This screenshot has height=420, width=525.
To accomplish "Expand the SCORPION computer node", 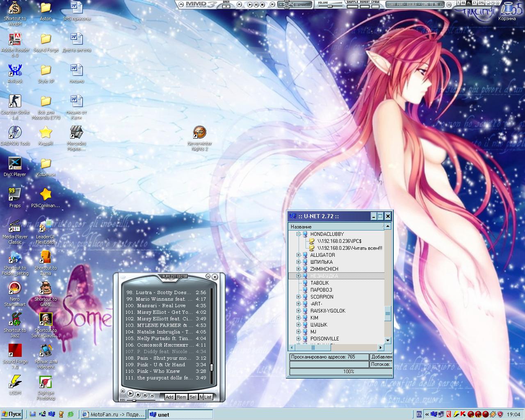I will [299, 297].
